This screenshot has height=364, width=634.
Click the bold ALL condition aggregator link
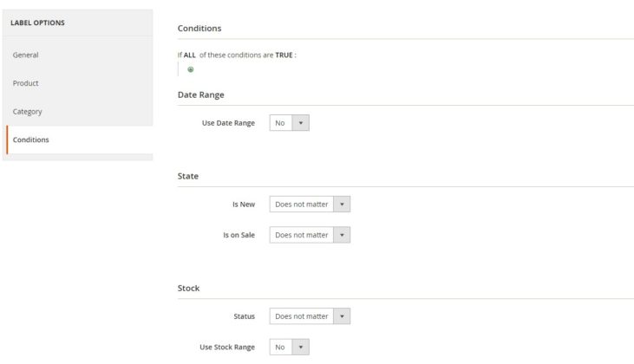coord(189,55)
